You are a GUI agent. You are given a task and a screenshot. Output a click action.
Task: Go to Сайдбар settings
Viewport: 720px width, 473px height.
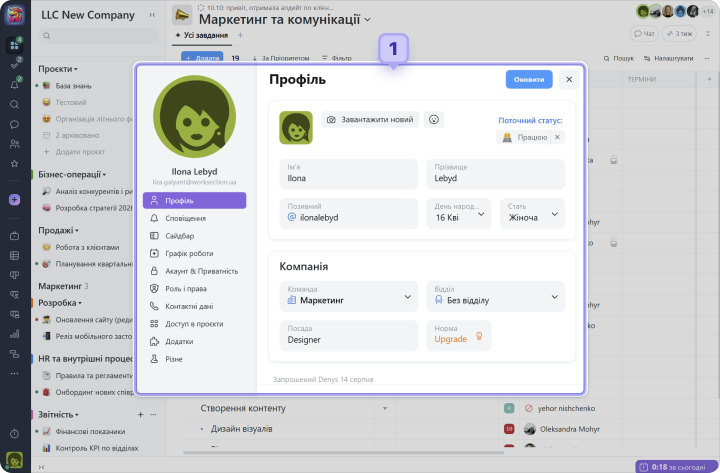[x=180, y=235]
